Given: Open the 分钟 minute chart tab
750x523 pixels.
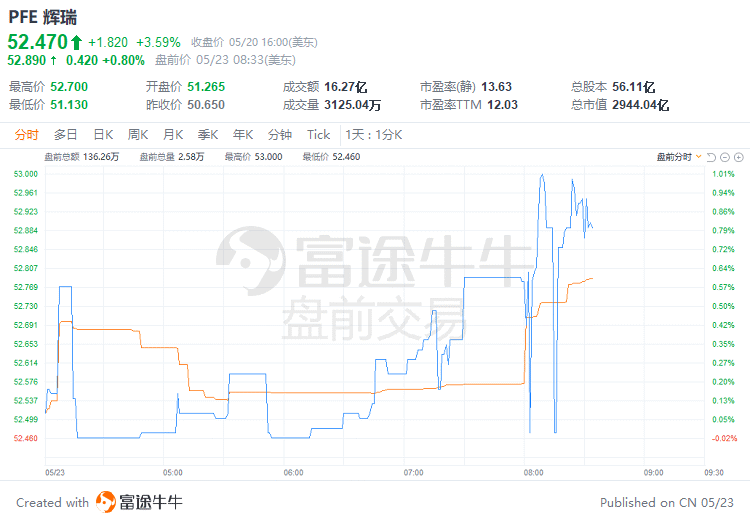Looking at the screenshot, I should tap(280, 135).
